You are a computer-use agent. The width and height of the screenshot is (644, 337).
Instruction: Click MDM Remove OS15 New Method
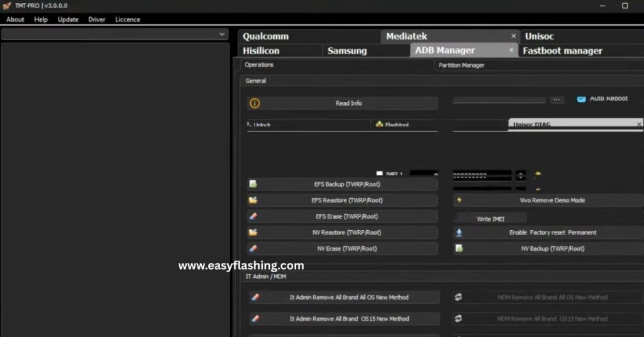[x=548, y=319]
